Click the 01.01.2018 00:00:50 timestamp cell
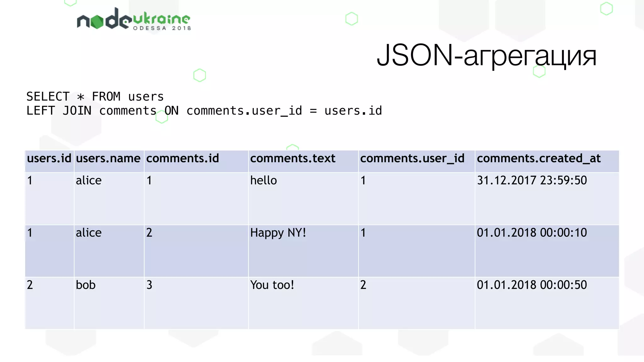Image resolution: width=644 pixels, height=362 pixels. pos(547,303)
